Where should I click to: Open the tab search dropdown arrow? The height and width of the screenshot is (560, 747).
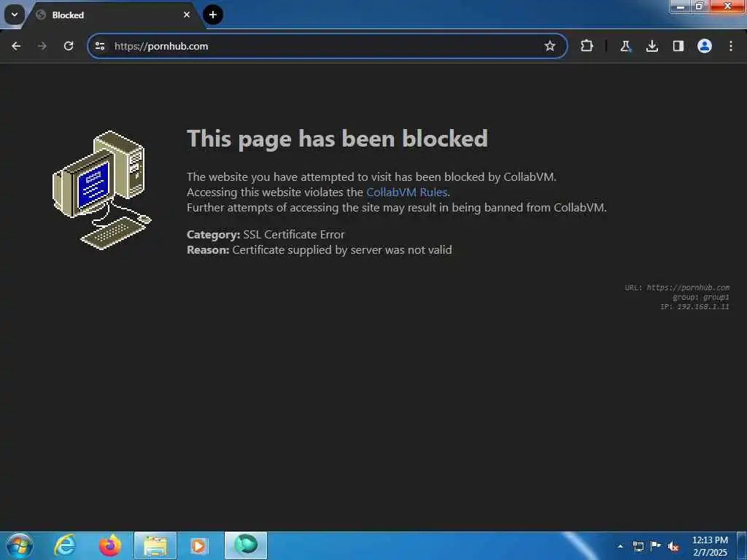pyautogui.click(x=15, y=15)
